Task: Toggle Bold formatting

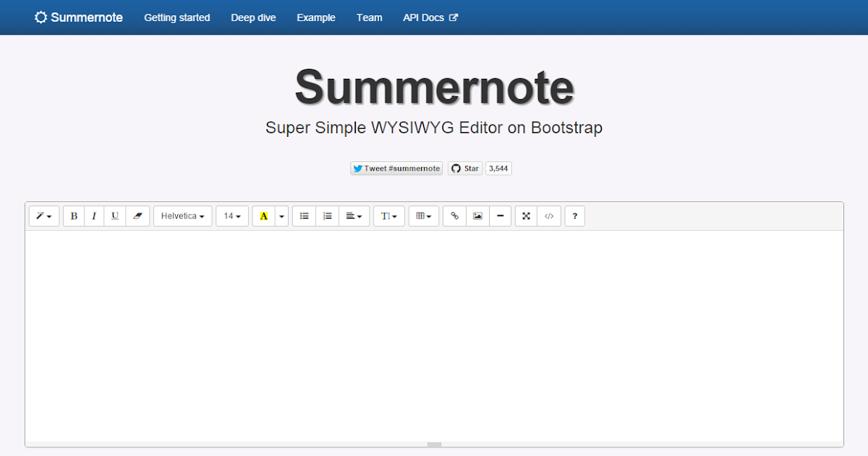Action: (74, 216)
